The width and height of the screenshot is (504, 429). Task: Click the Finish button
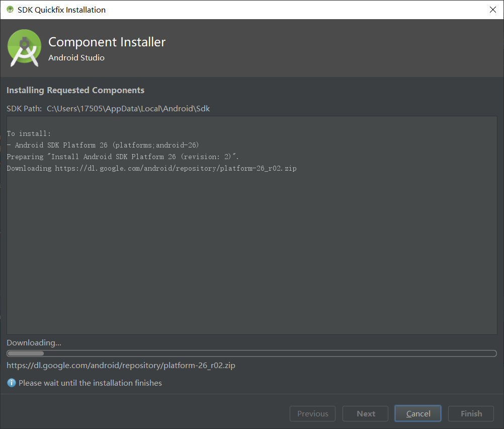[470, 413]
